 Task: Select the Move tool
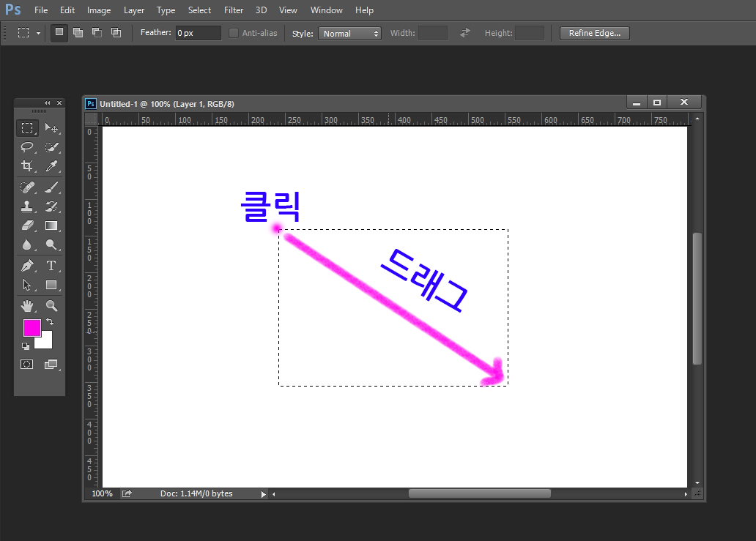[51, 127]
